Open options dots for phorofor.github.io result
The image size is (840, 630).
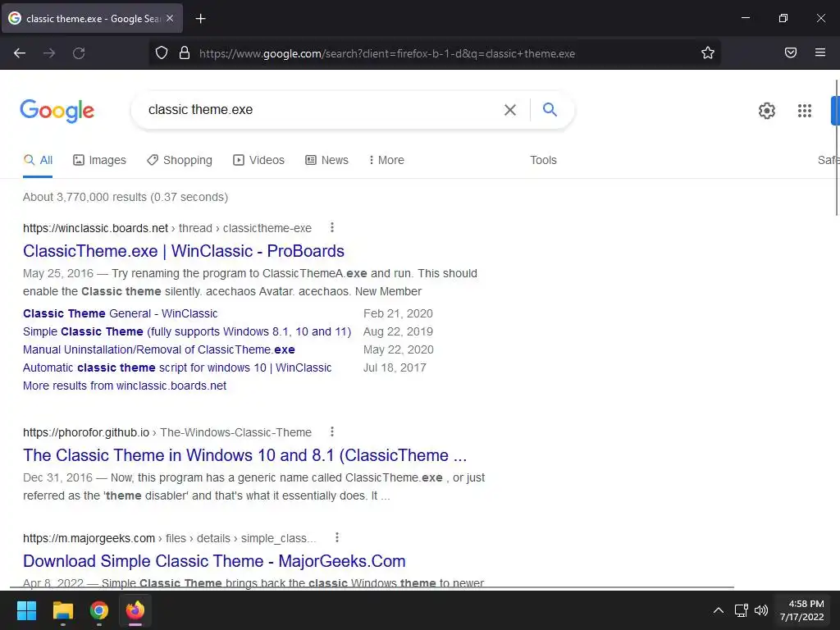tap(332, 431)
